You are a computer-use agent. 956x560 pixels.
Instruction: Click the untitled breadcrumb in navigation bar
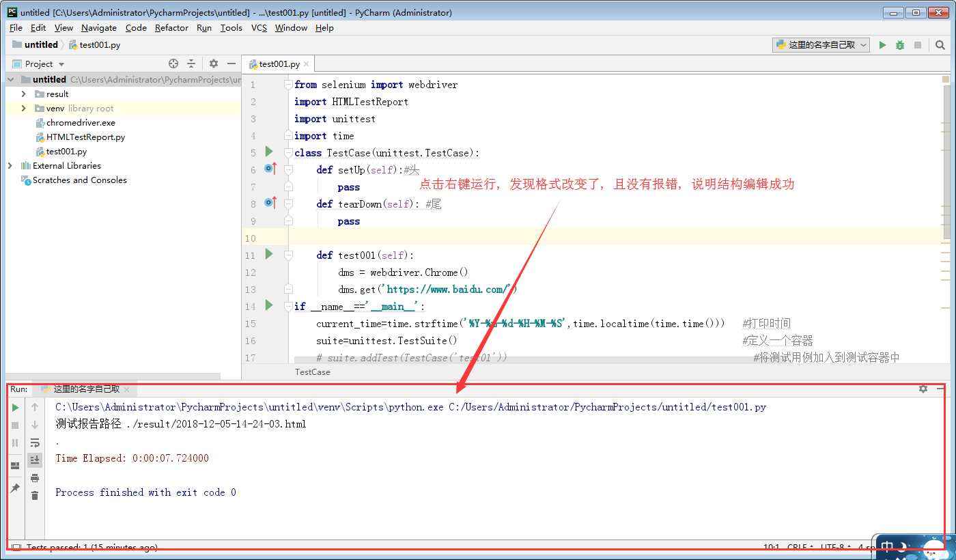[41, 45]
